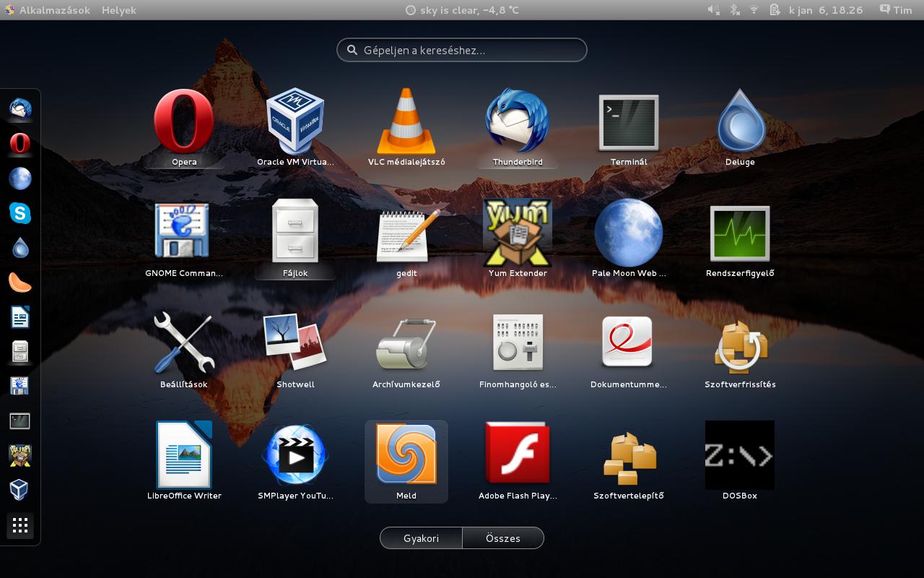Open Archívumkezelő archive manager
This screenshot has height=578, width=924.
pos(406,351)
